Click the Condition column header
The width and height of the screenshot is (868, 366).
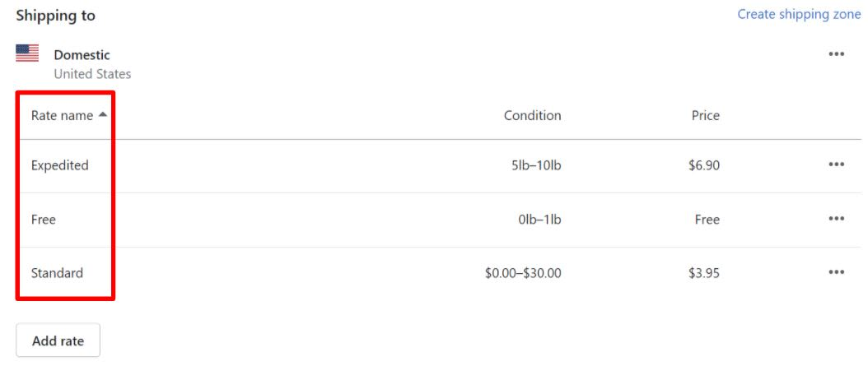[532, 115]
